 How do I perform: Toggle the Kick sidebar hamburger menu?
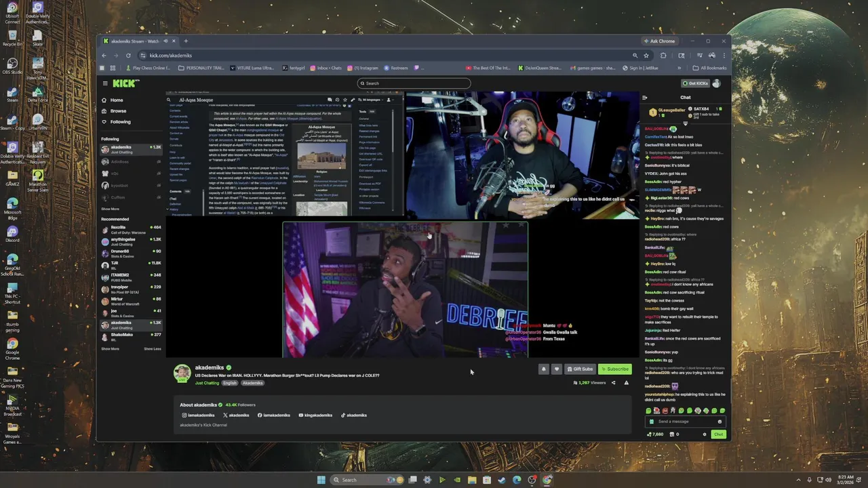105,83
